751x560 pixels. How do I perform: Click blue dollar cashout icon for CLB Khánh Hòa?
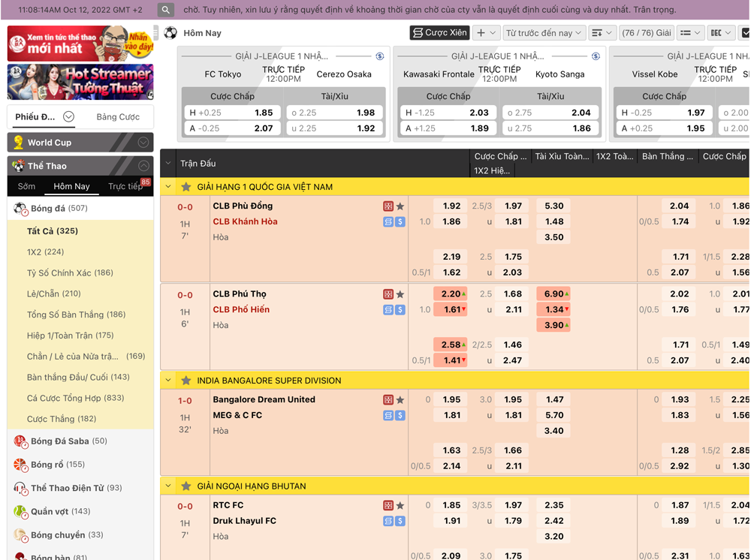coord(400,221)
